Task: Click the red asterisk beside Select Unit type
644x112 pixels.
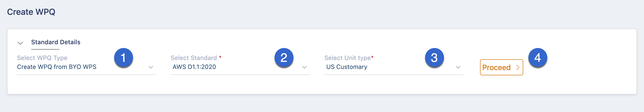Action: 372,57
